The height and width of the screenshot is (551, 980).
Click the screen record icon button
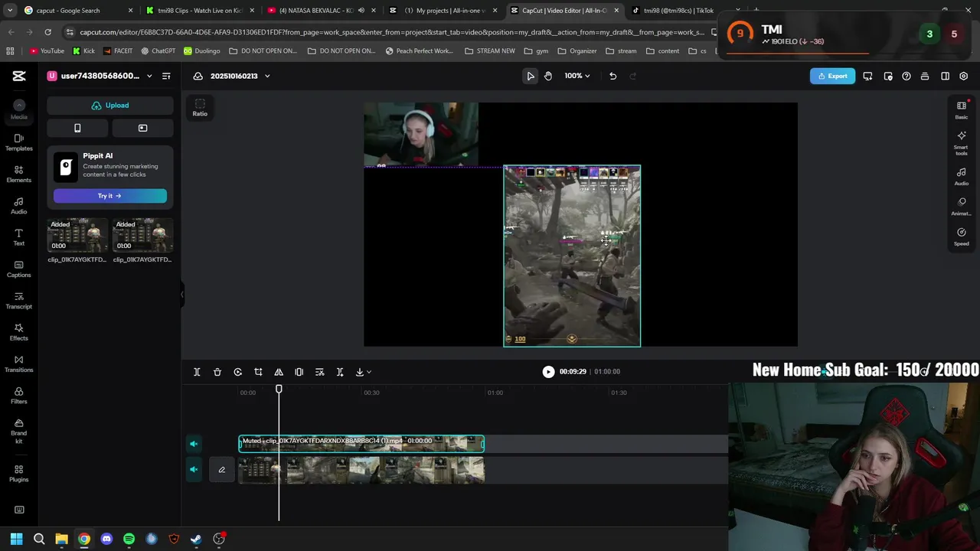click(x=142, y=128)
